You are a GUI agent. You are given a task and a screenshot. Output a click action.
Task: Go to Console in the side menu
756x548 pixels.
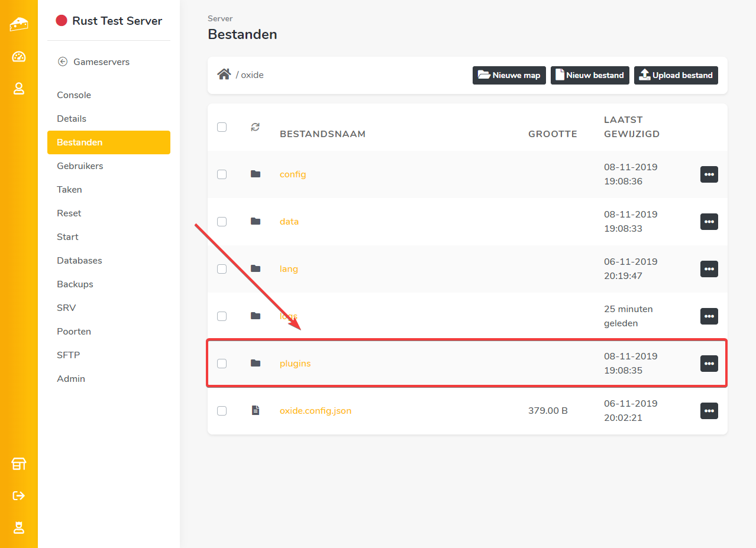click(74, 95)
